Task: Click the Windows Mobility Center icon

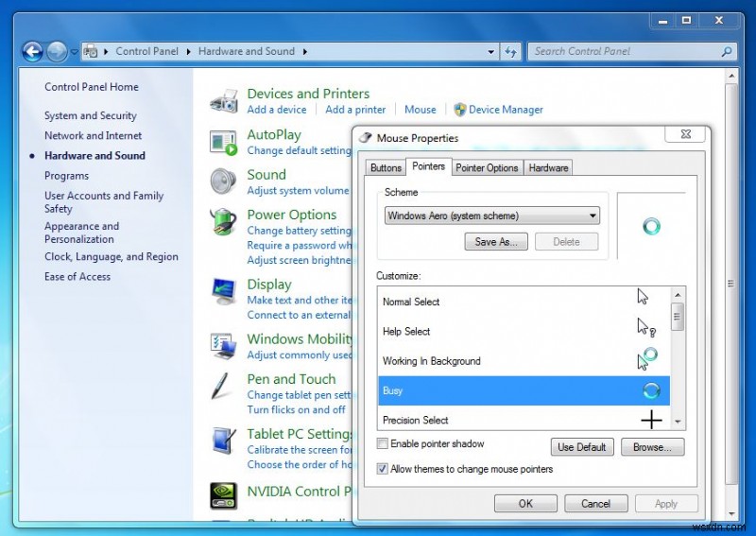Action: [224, 346]
